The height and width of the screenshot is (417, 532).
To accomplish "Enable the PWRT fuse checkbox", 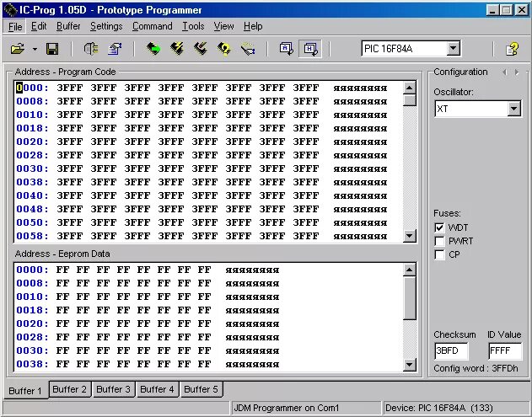I will coord(439,241).
